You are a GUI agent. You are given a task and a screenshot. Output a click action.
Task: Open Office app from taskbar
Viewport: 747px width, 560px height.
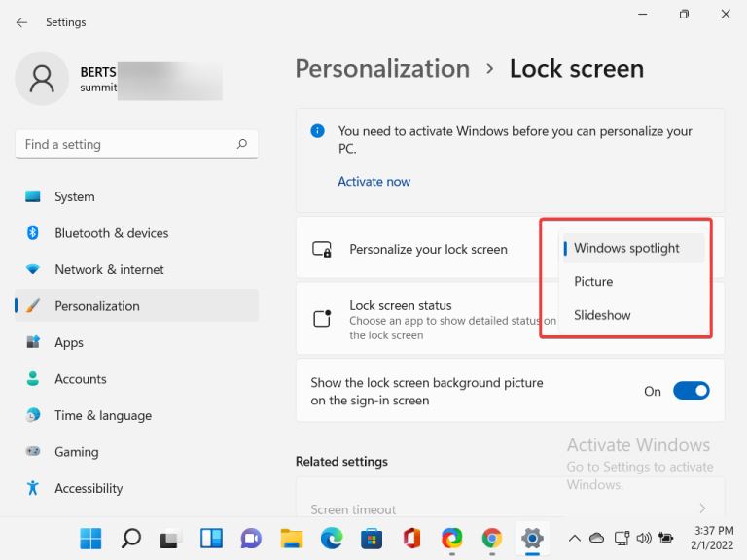[x=411, y=539]
